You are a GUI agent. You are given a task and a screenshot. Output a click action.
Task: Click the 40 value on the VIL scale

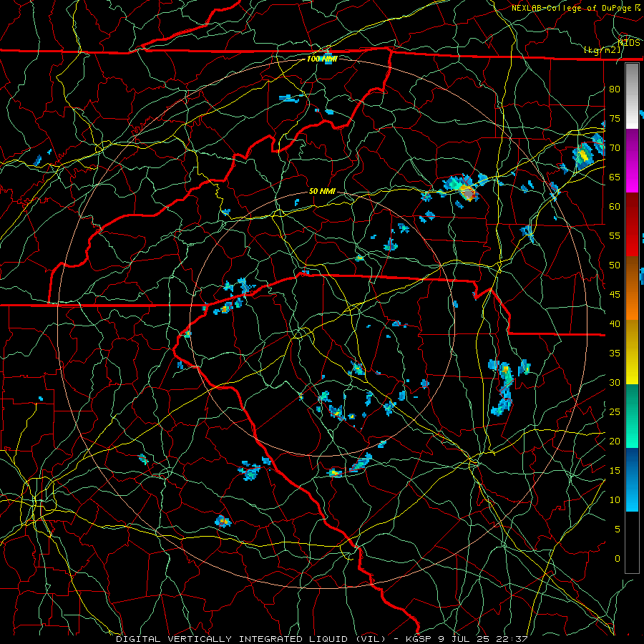tap(615, 323)
